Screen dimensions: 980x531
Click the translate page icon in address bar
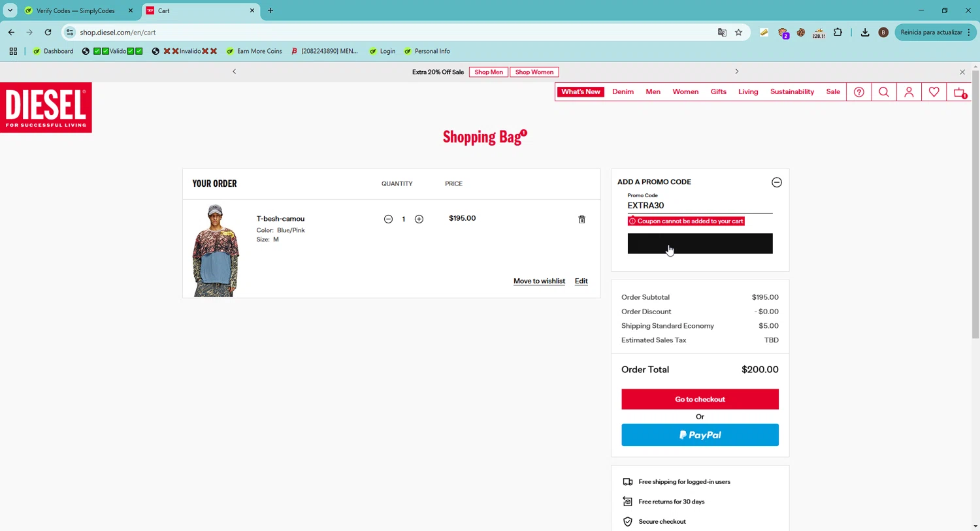point(722,32)
